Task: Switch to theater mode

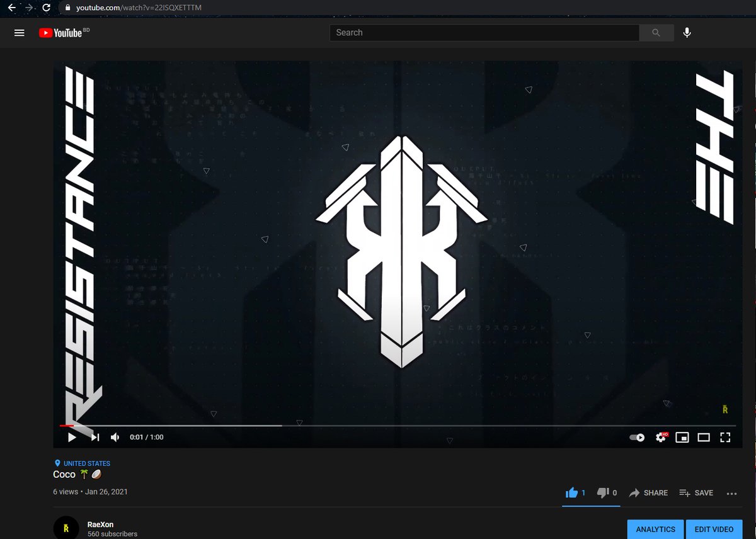Action: click(x=704, y=437)
